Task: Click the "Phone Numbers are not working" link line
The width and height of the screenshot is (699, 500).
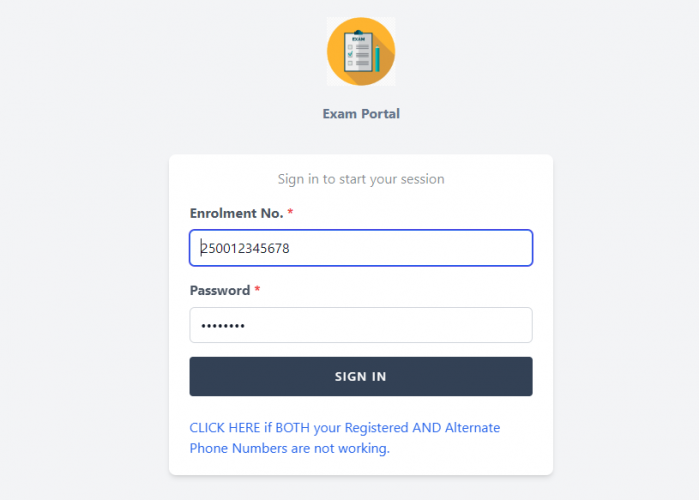Action: point(289,449)
